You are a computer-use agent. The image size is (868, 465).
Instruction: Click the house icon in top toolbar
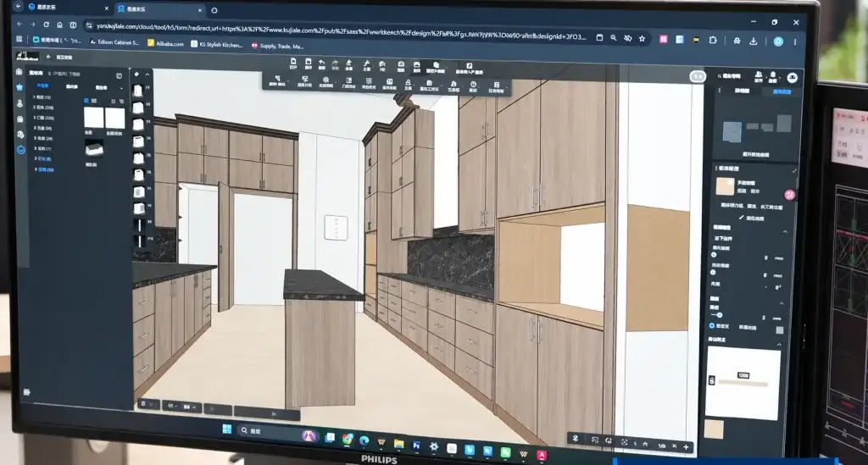(382, 64)
